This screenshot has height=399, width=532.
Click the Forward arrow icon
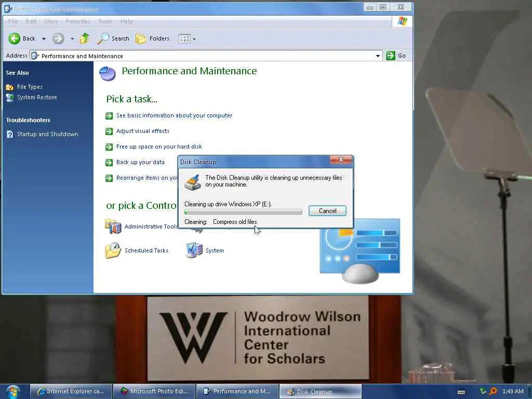tap(58, 38)
